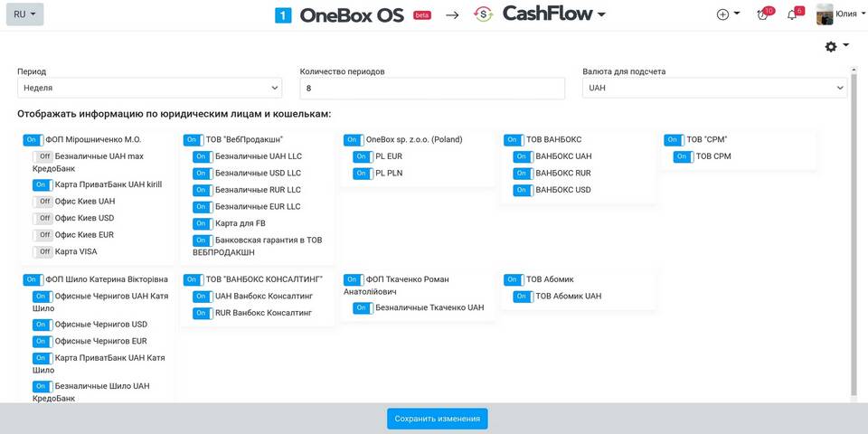
Task: Toggle OneBox sp. z.o.o. (Poland) switch
Action: click(354, 140)
